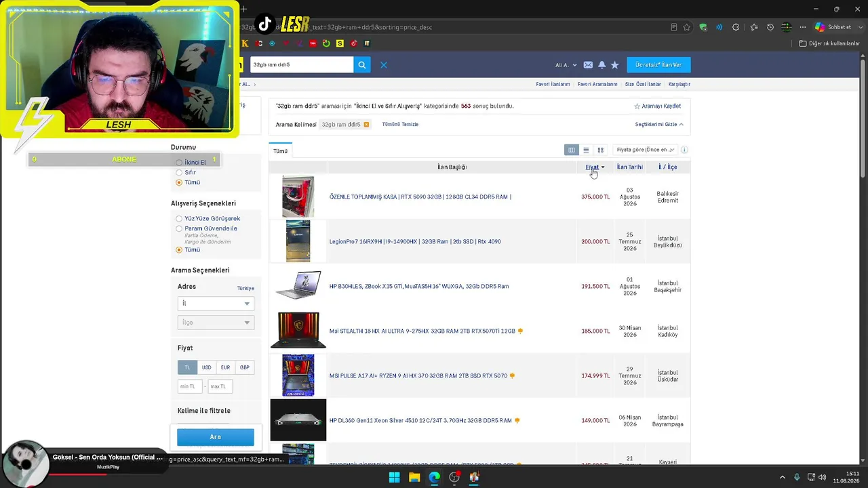Open favorites star icon in site header
The width and height of the screenshot is (868, 488).
pos(615,65)
